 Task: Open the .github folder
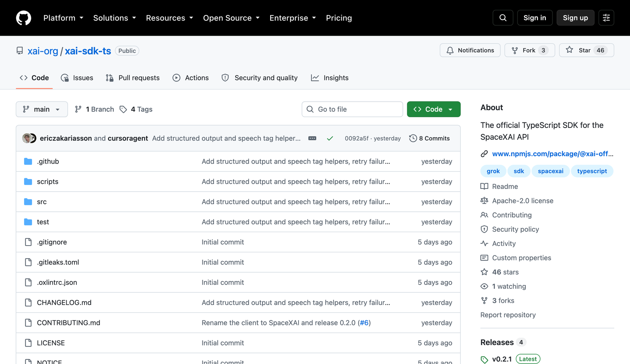point(48,161)
